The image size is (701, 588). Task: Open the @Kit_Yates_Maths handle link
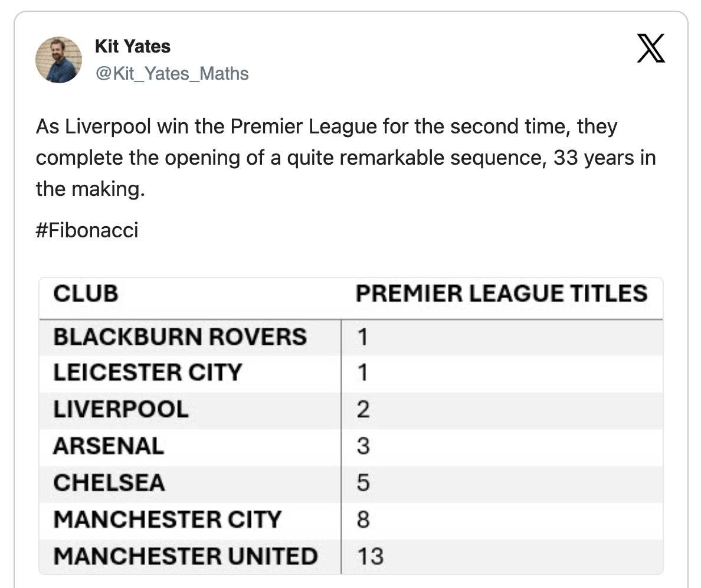pos(172,73)
